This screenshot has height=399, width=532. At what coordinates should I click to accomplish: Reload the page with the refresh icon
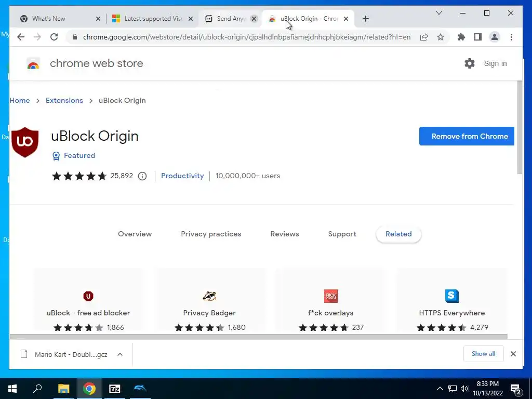pyautogui.click(x=54, y=37)
